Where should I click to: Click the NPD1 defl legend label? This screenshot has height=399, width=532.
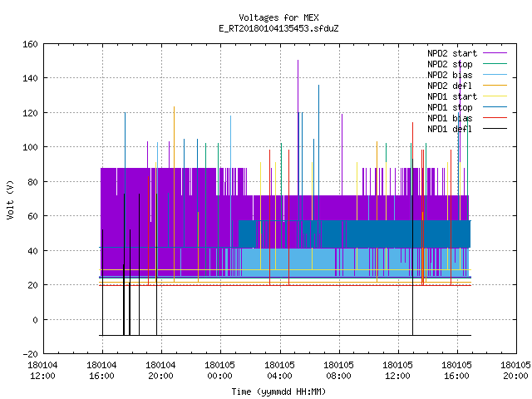[x=450, y=130]
